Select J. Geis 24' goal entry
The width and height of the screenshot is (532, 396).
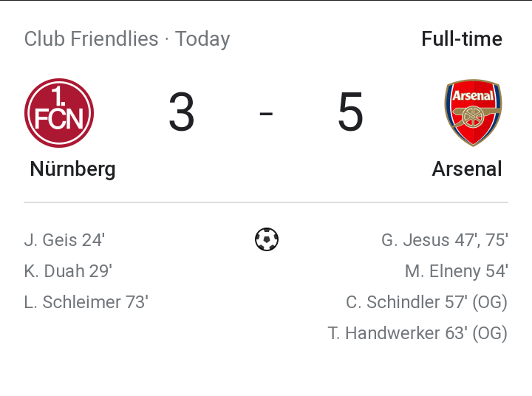tap(64, 240)
